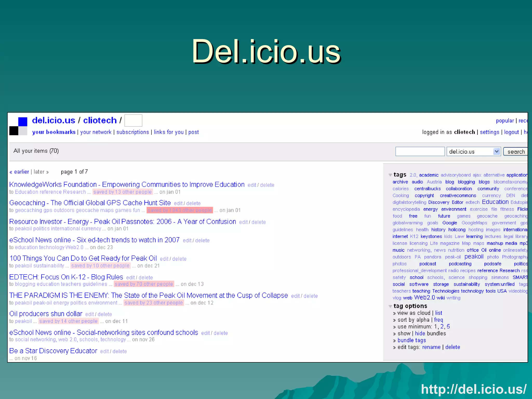Click the search button
Viewport: 532px width, 399px height.
pyautogui.click(x=516, y=151)
